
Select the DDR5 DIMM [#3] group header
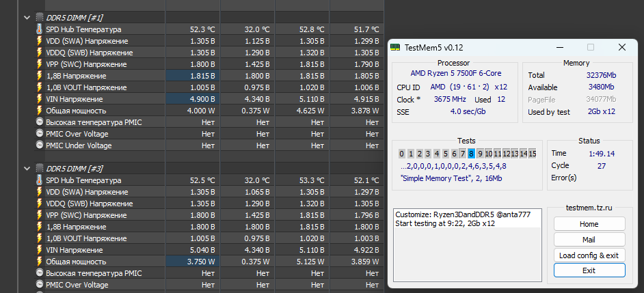coord(75,168)
